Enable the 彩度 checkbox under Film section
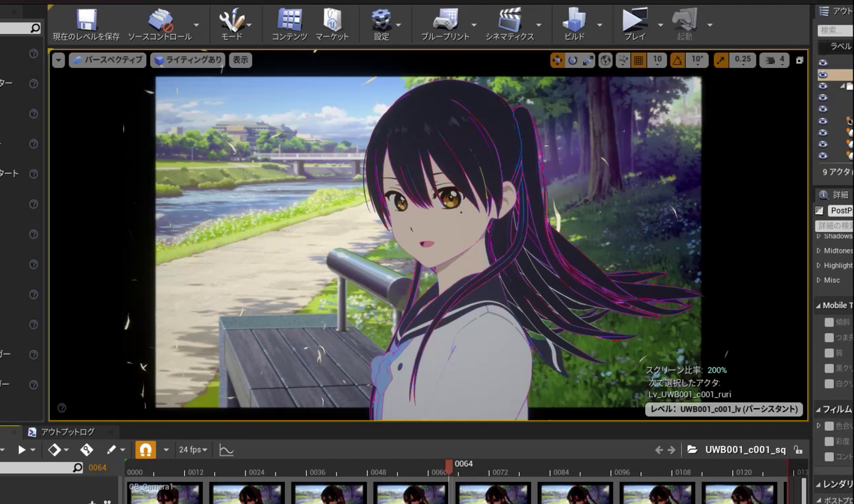 click(x=829, y=441)
